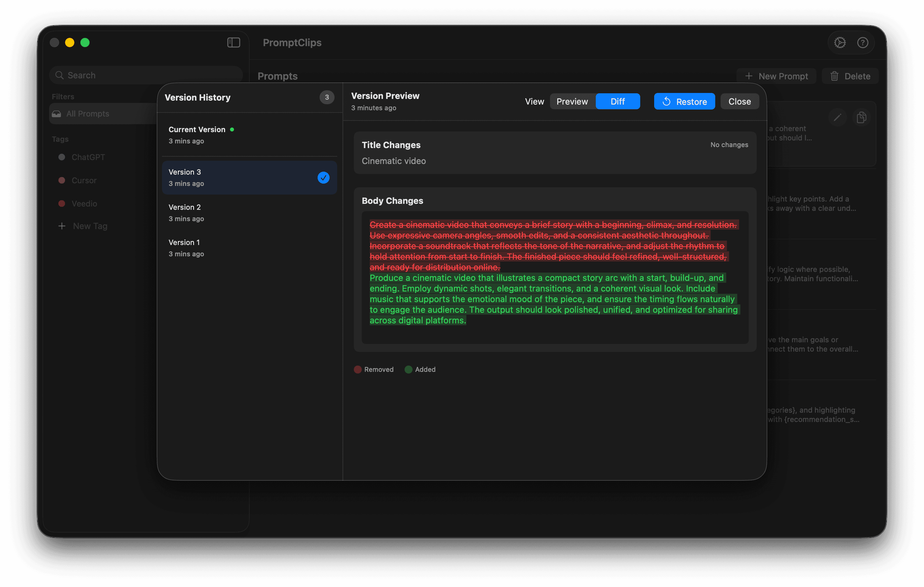Screen dimensions: 924x587
Task: Toggle the sidebar panel icon
Action: [233, 42]
